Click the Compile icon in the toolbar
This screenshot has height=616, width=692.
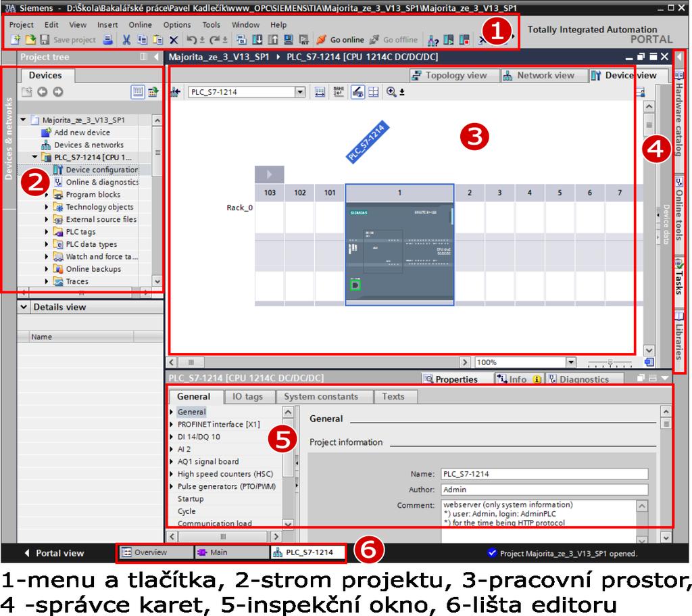(x=241, y=40)
